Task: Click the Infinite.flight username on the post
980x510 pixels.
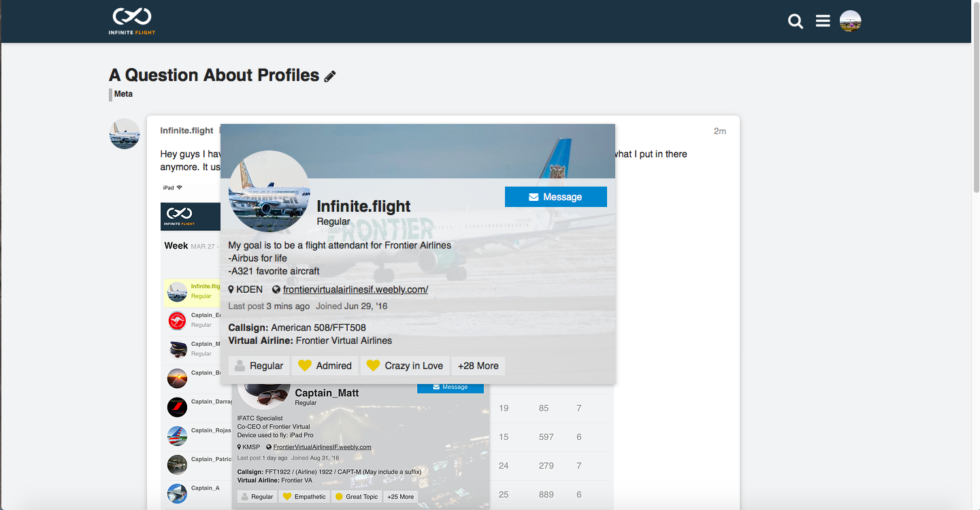Action: [186, 131]
